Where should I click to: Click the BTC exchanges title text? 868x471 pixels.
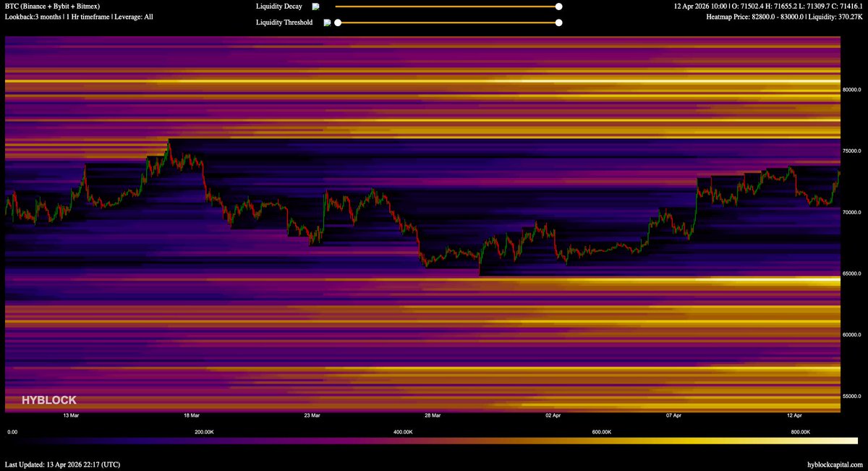(x=52, y=6)
